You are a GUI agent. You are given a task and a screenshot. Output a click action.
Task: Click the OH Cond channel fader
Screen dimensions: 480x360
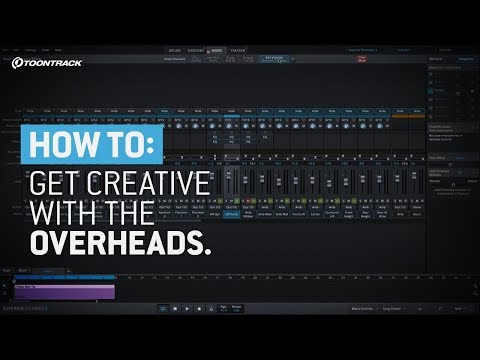(x=229, y=175)
